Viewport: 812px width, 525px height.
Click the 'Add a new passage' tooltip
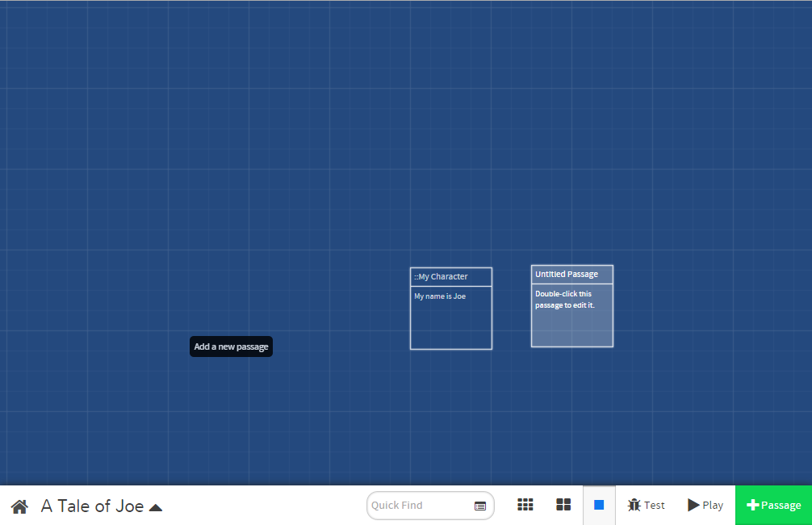click(231, 346)
